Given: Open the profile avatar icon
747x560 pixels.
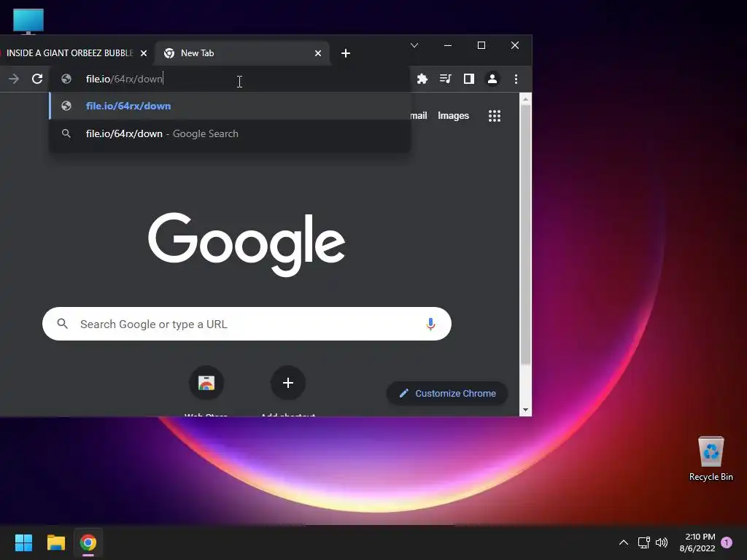Looking at the screenshot, I should pyautogui.click(x=492, y=79).
